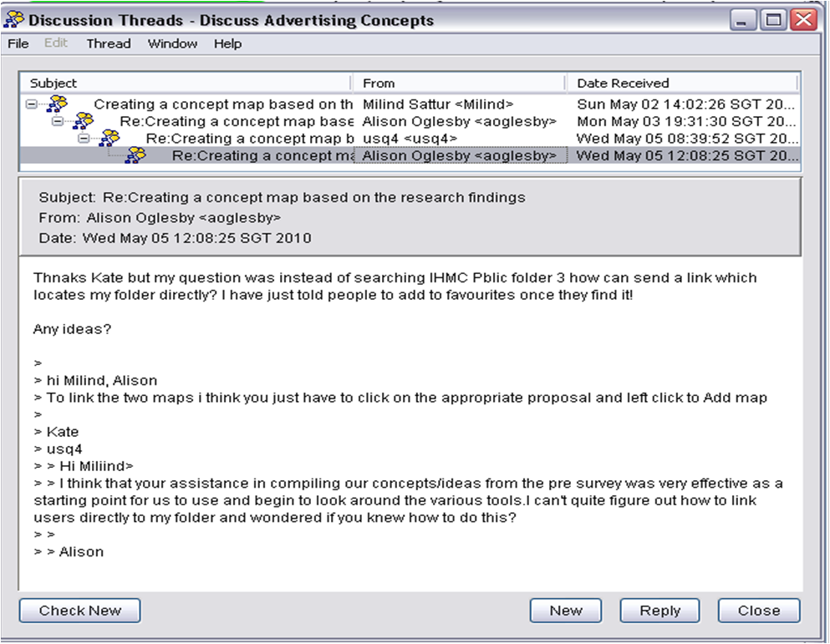Open the Help menu
This screenshot has width=830, height=644.
tap(227, 43)
